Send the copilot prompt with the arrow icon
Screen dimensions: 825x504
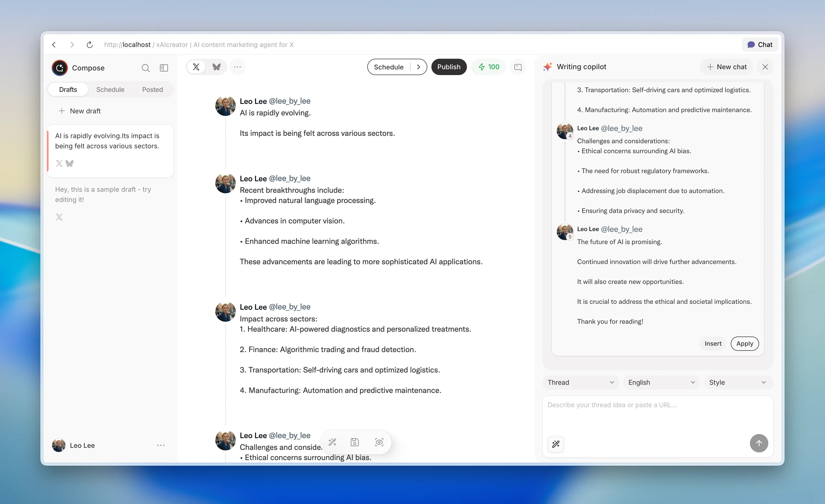pos(759,443)
